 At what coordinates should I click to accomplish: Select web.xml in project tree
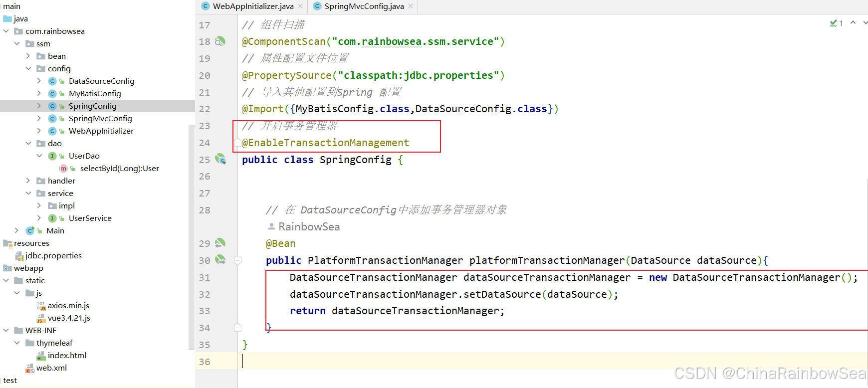coord(51,368)
